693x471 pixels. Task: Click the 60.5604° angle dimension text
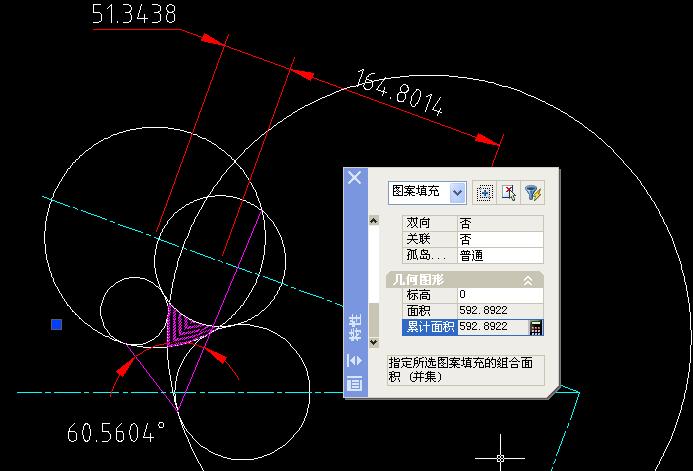[x=116, y=433]
